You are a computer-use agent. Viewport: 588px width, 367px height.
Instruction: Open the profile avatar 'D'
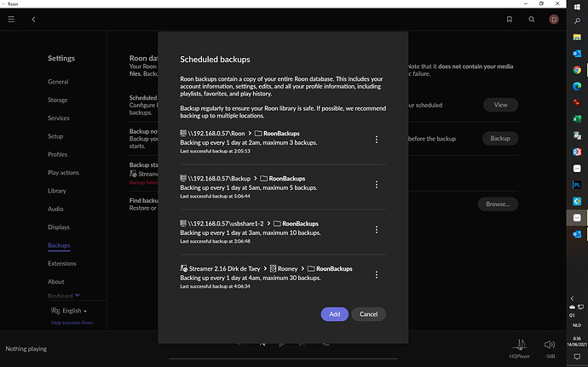(x=554, y=19)
